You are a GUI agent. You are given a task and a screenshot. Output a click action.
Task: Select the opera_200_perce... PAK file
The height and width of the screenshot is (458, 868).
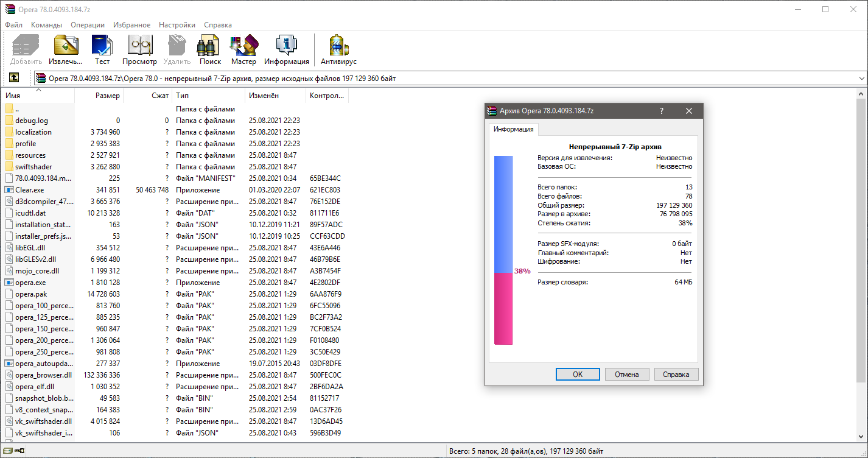(x=175, y=340)
